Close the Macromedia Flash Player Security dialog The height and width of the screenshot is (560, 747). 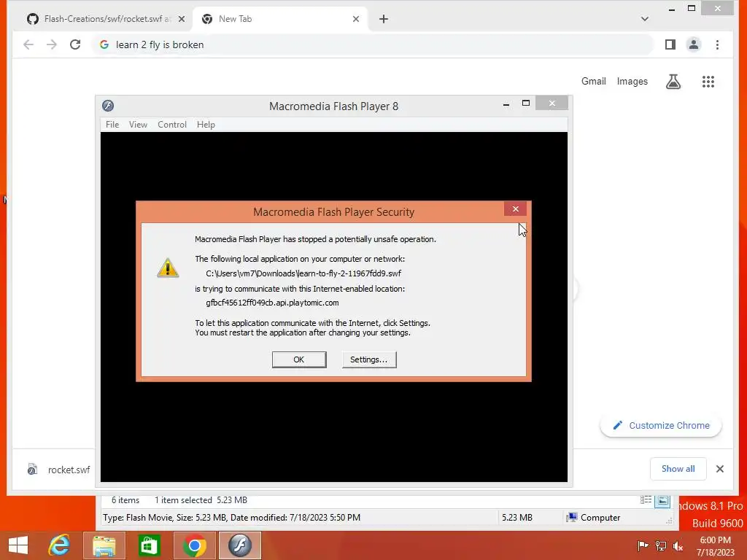coord(516,209)
